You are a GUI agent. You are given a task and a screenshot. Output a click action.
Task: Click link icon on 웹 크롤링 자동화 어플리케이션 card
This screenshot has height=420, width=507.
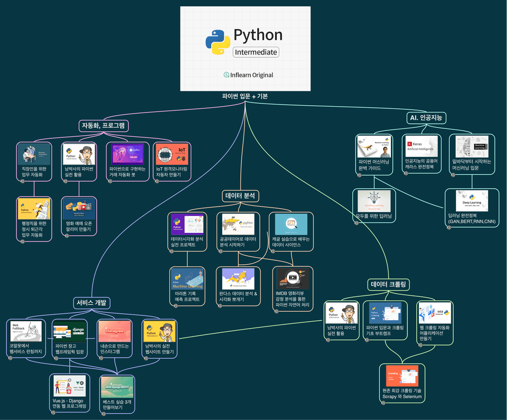(x=420, y=345)
